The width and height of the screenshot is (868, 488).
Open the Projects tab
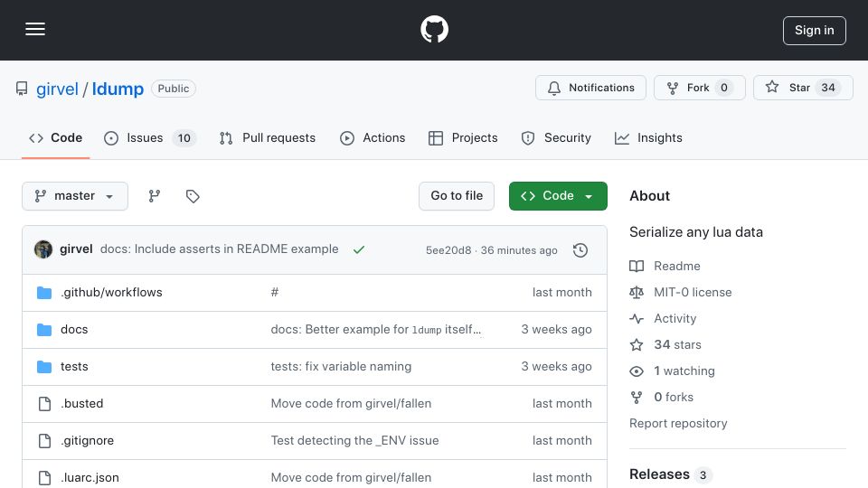point(463,137)
